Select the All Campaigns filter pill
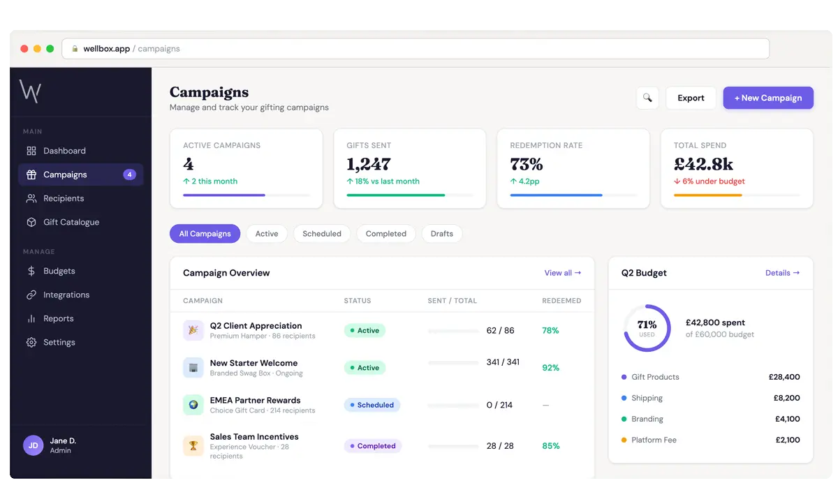 point(205,233)
